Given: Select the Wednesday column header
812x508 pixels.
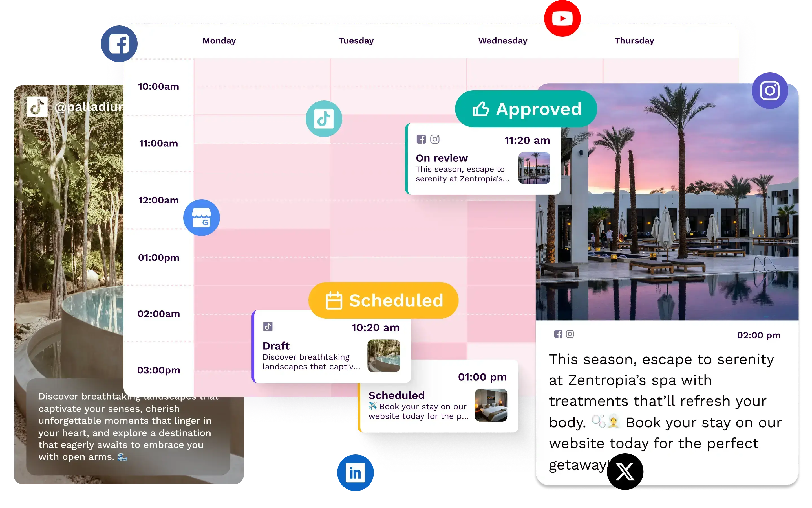Looking at the screenshot, I should pos(503,41).
